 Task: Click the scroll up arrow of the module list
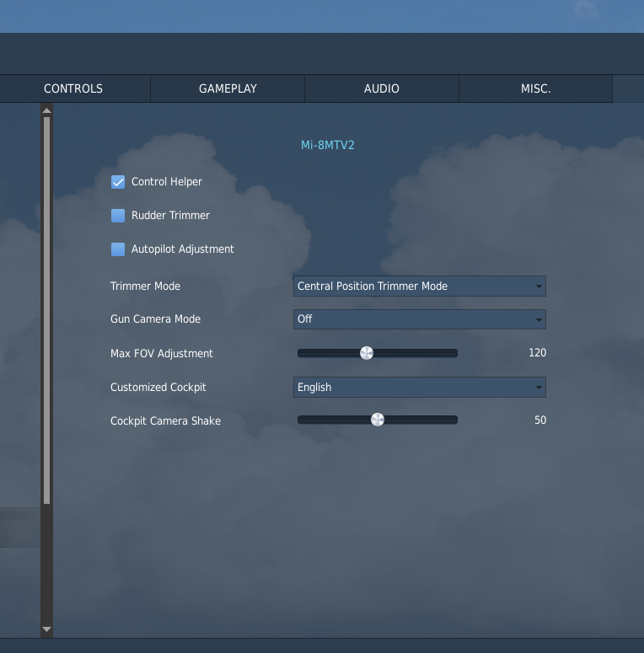pos(46,110)
